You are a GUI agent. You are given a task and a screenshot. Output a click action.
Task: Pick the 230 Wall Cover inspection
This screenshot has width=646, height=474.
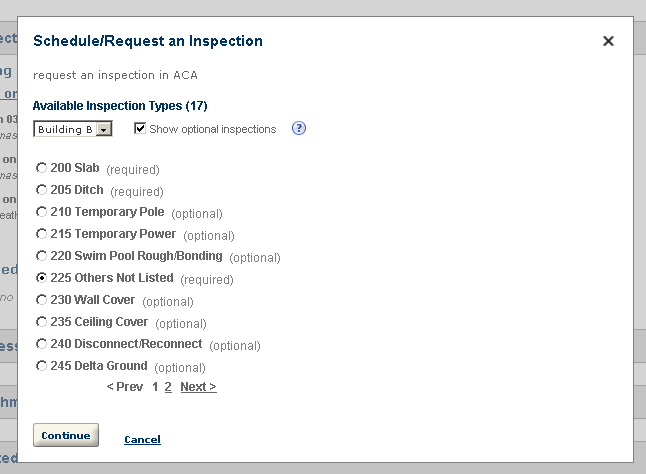point(41,300)
